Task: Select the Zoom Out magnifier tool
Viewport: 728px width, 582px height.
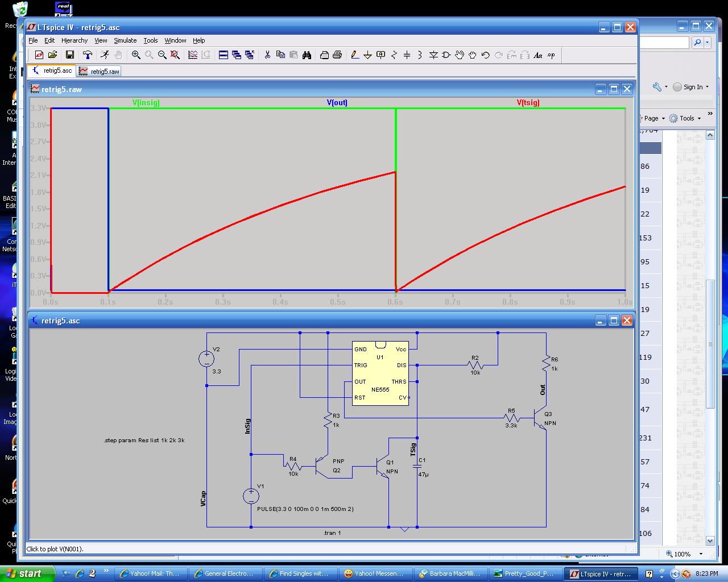Action: coord(162,55)
